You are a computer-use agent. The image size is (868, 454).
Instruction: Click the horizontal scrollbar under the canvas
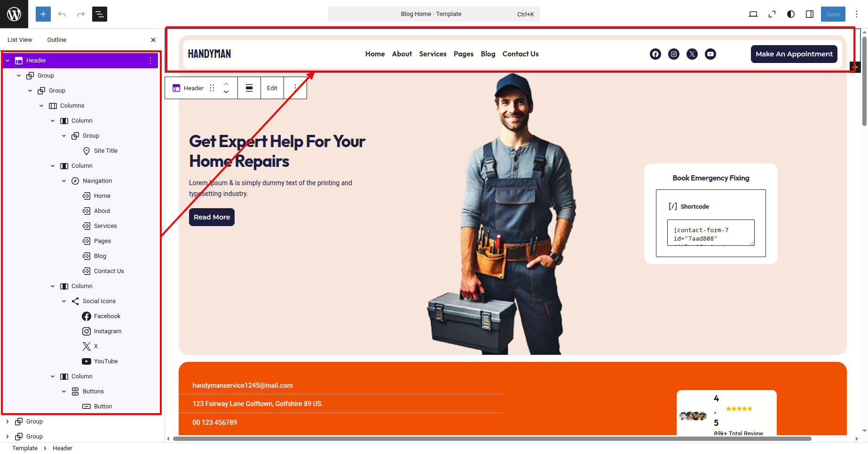492,439
